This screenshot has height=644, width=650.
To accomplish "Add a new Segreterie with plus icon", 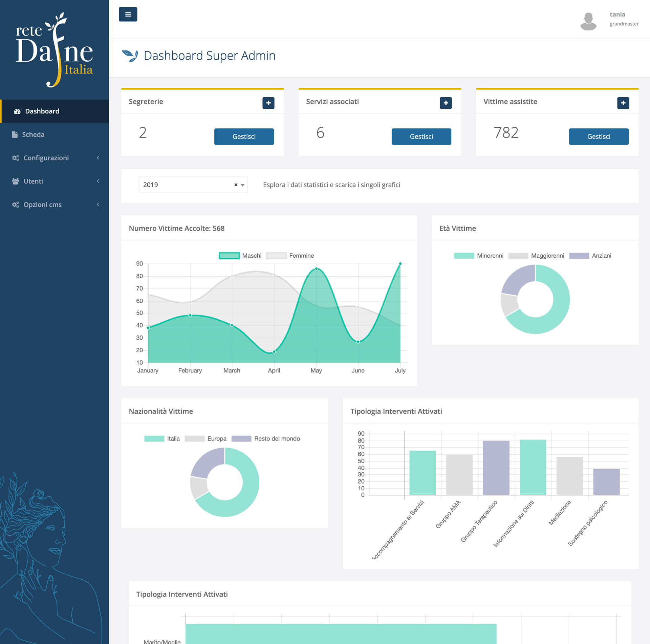I will click(268, 103).
